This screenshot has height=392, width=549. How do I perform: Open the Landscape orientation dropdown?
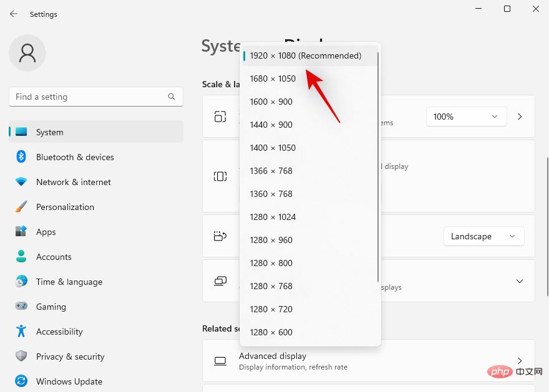tap(483, 236)
